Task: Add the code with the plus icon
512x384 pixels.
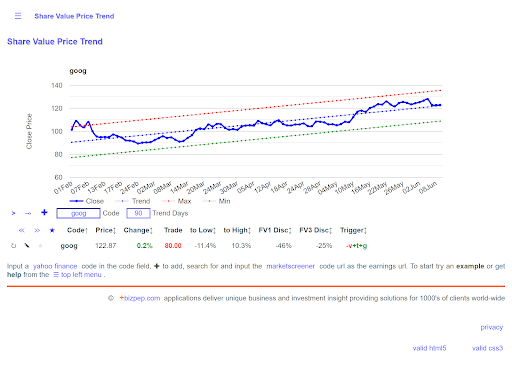Action: (x=44, y=213)
